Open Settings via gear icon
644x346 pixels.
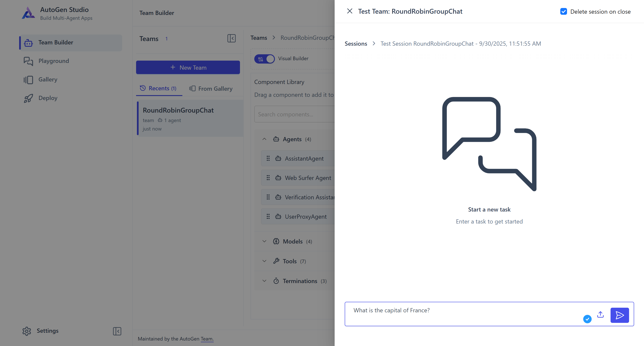coord(27,331)
